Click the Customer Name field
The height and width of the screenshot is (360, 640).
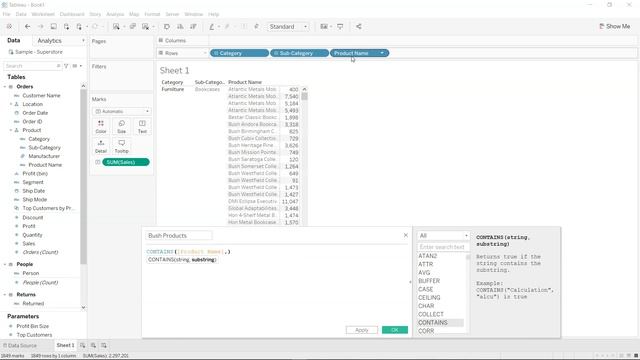click(x=41, y=96)
